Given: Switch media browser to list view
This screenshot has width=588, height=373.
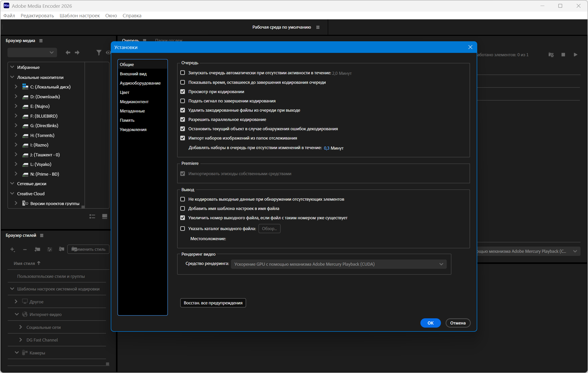Looking at the screenshot, I should [92, 216].
